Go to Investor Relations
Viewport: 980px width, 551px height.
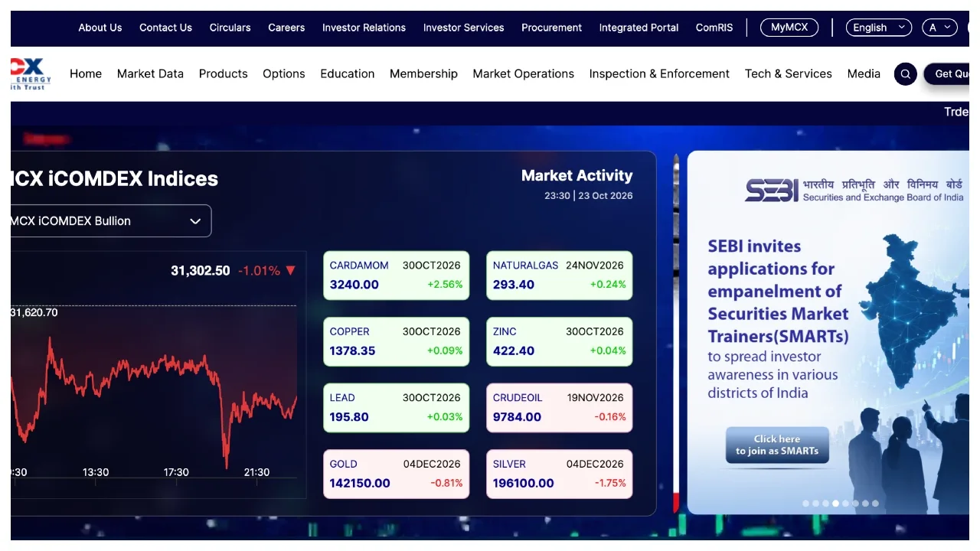pyautogui.click(x=364, y=28)
